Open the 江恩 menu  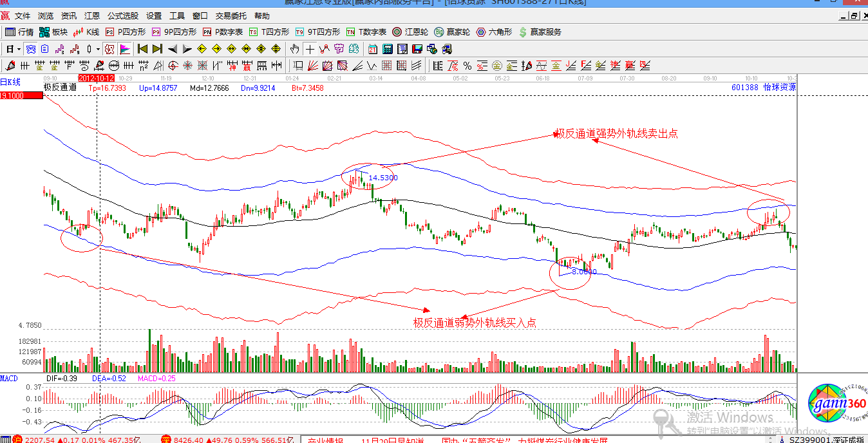tap(92, 15)
